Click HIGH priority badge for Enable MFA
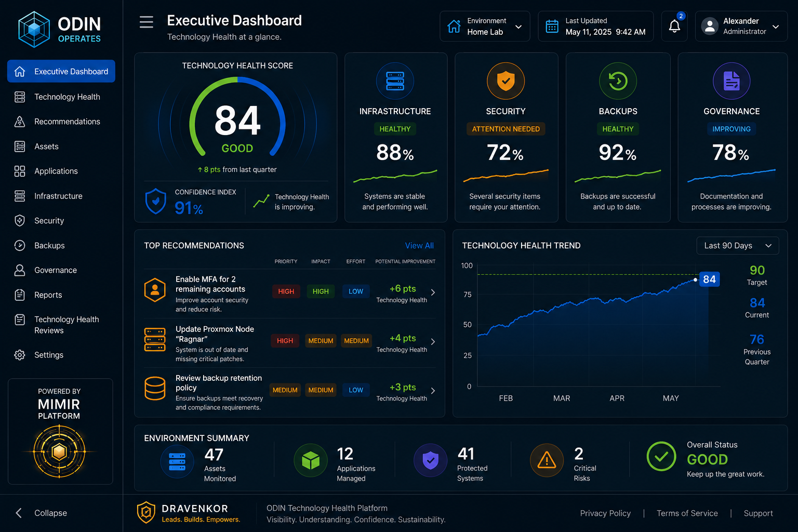This screenshot has width=798, height=532. [286, 291]
